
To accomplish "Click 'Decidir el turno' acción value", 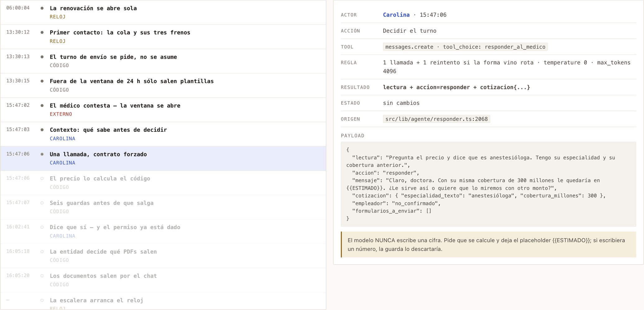I will click(x=410, y=31).
